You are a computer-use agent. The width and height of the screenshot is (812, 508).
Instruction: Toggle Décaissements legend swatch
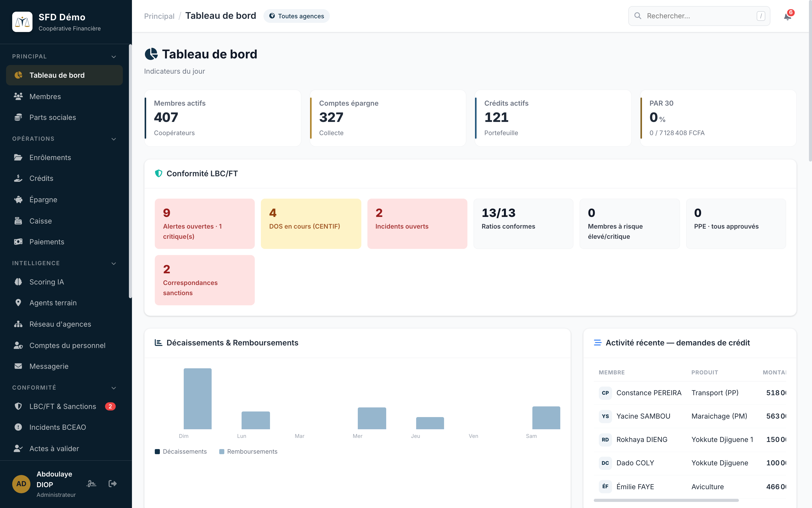coord(157,452)
